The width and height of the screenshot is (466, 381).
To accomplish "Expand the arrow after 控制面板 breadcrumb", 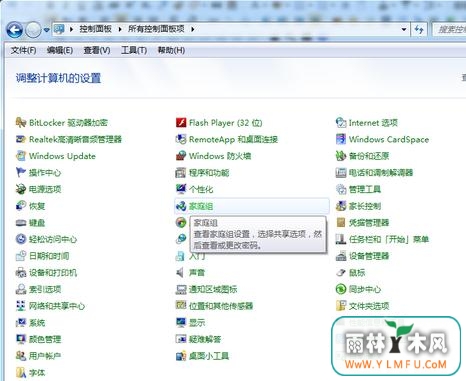I will pos(120,29).
